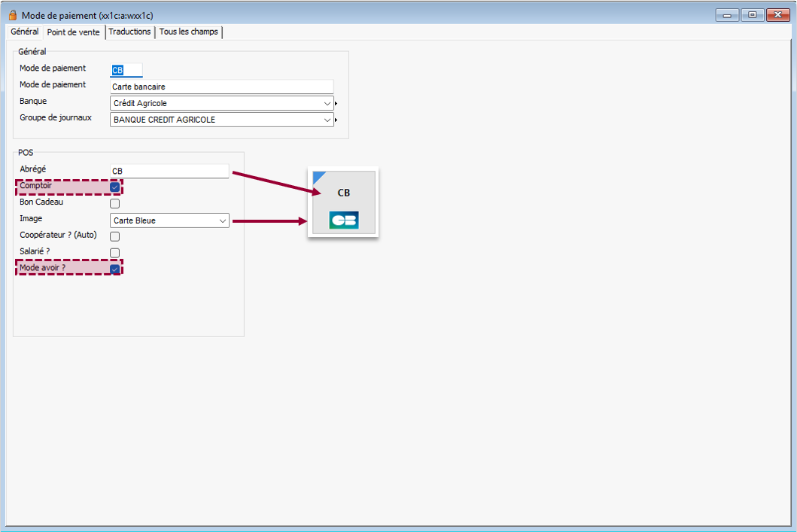Viewport: 797px width, 532px height.
Task: Maximize the Mode de paiement window
Action: tap(753, 14)
